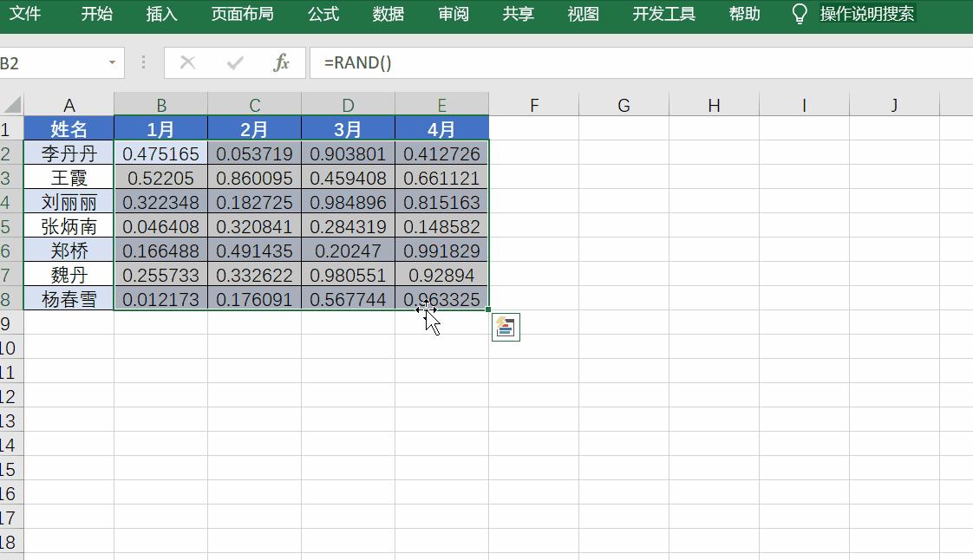
Task: Select column header E
Action: 441,104
